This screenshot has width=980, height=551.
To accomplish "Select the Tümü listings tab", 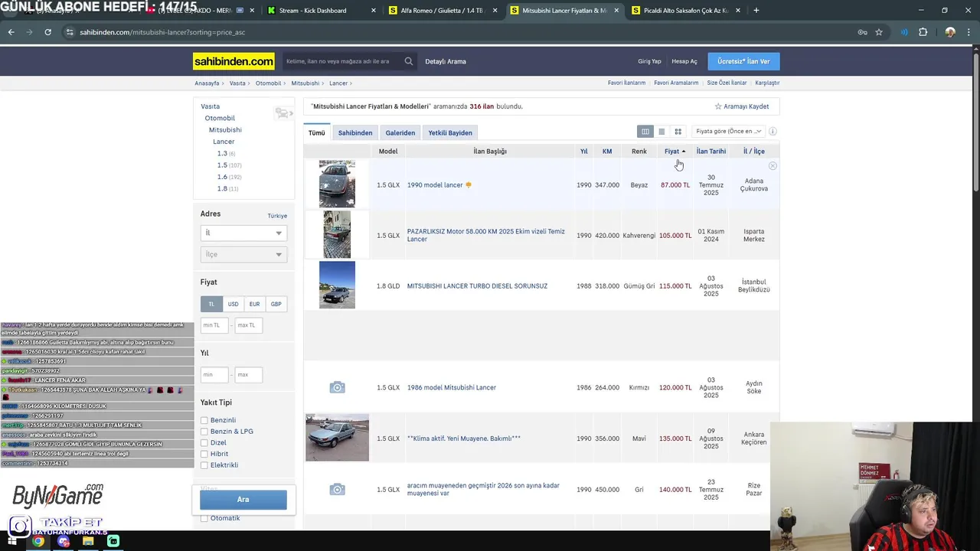I will (x=317, y=132).
